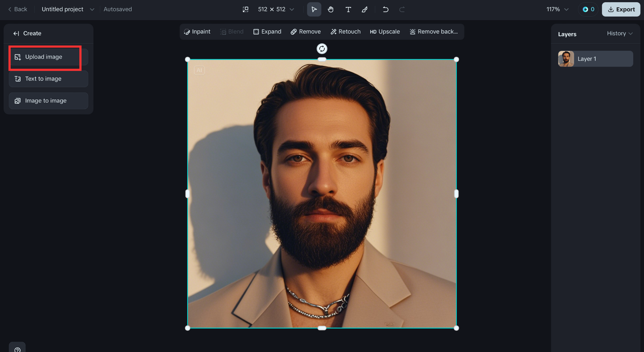Choose Text to image option
Viewport: 644px width, 352px height.
click(x=48, y=78)
